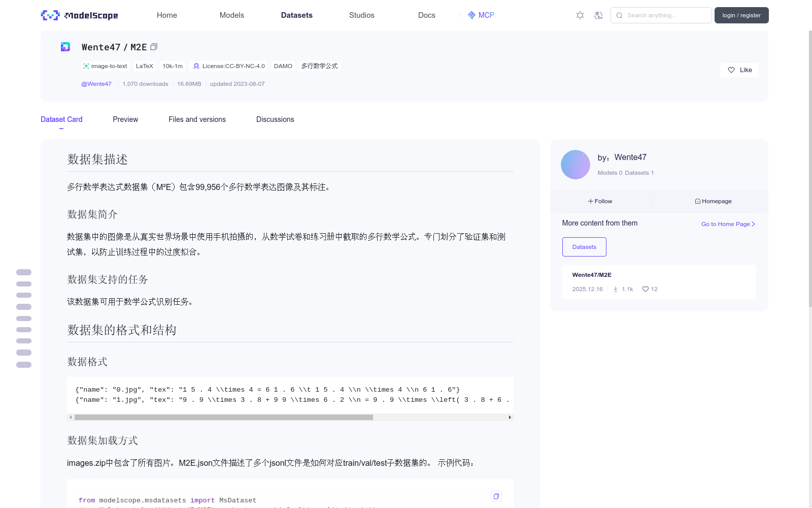Switch language with the translate icon
Screen dimensions: 812x508
click(x=598, y=15)
